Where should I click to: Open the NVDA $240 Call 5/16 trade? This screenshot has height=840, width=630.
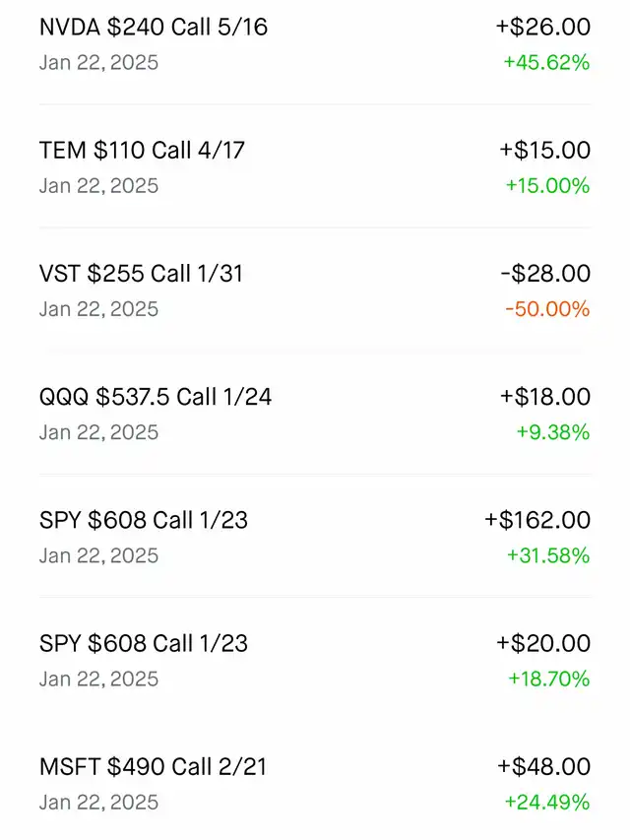[153, 28]
